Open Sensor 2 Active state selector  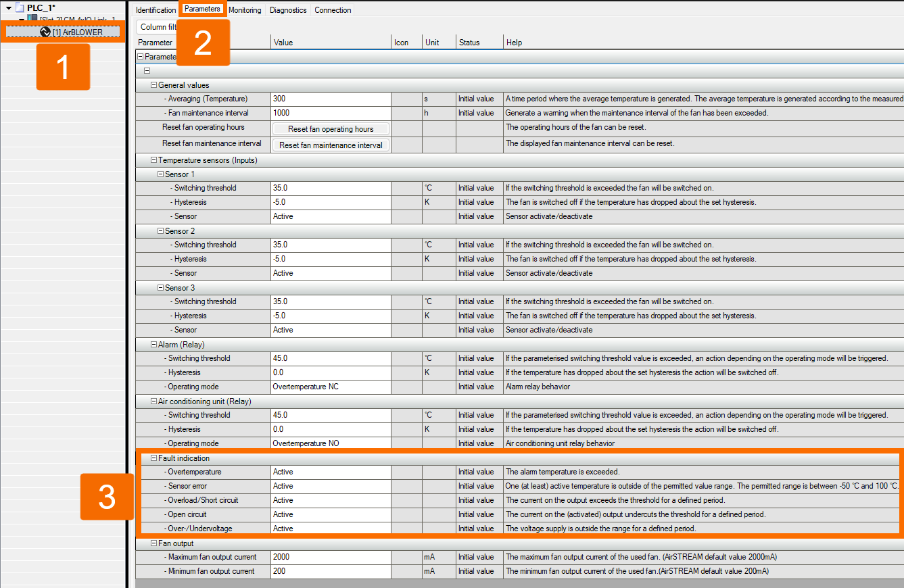[331, 273]
